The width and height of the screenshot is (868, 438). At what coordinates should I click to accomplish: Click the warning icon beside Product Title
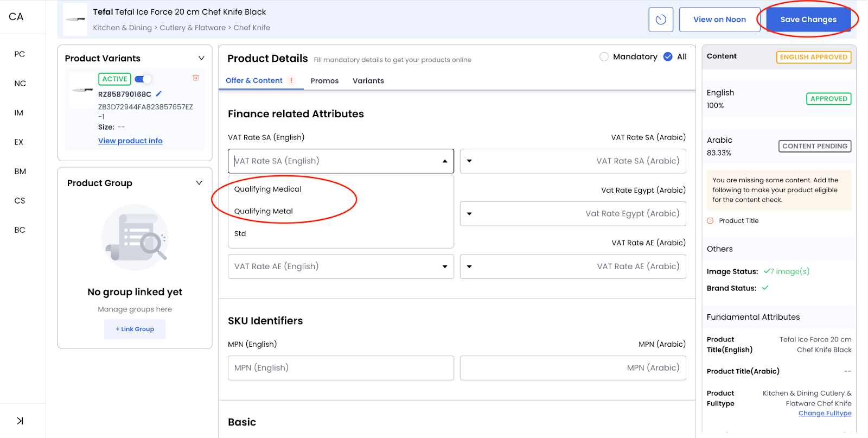coord(710,221)
